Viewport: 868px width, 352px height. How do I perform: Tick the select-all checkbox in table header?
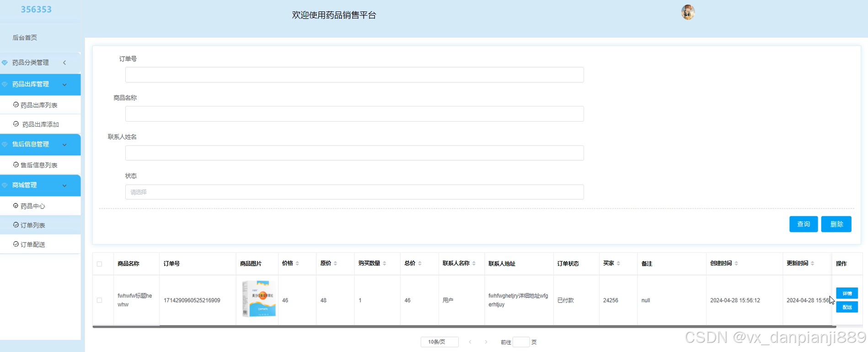point(99,264)
